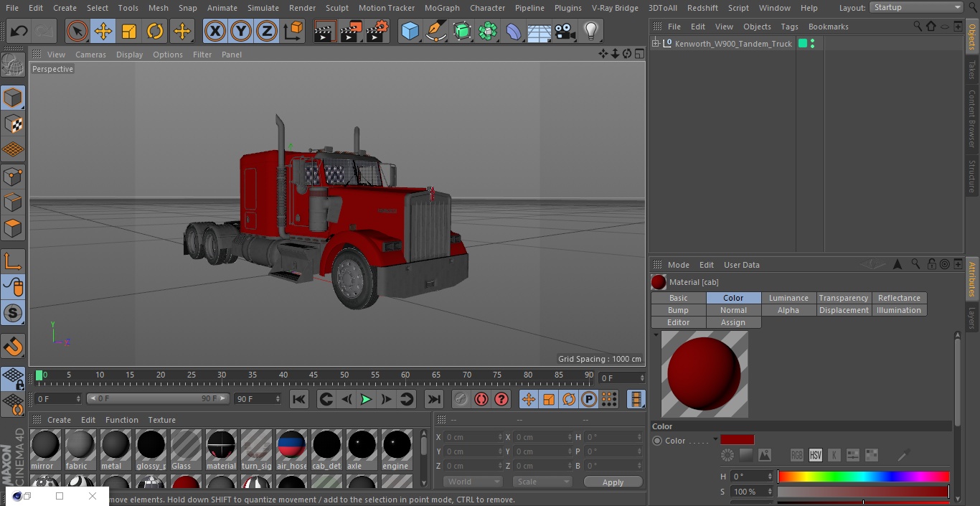Select the color wheel mode icon

[727, 455]
